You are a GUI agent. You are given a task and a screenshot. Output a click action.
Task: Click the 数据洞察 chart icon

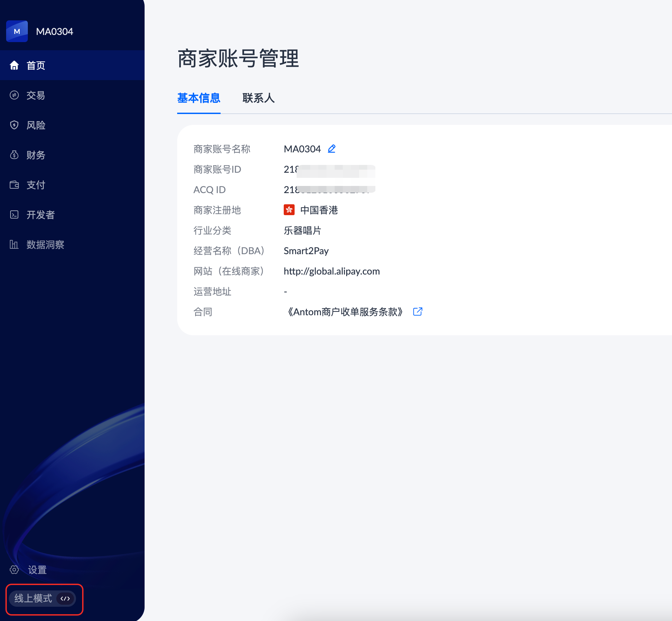[x=14, y=244]
